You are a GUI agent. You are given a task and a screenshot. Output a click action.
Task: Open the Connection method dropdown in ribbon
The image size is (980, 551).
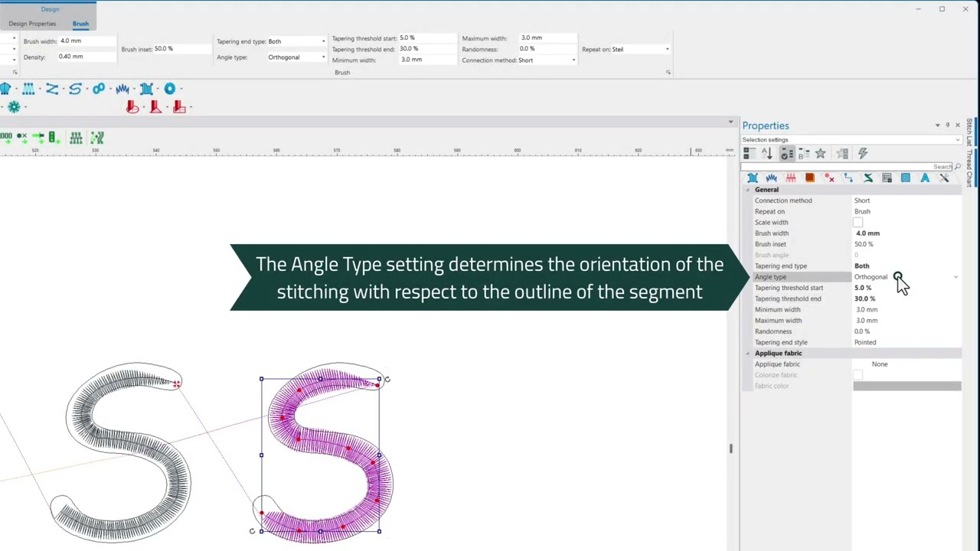pyautogui.click(x=573, y=60)
